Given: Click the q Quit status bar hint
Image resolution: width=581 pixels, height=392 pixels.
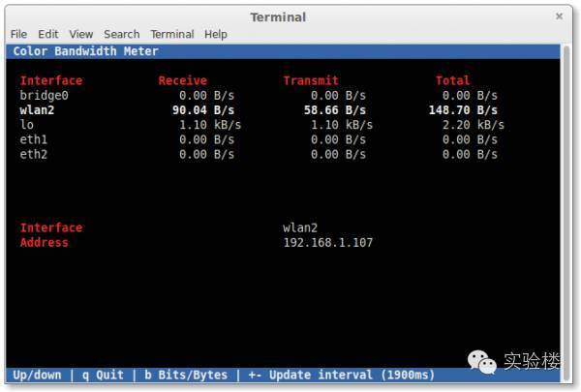Looking at the screenshot, I should pyautogui.click(x=103, y=375).
